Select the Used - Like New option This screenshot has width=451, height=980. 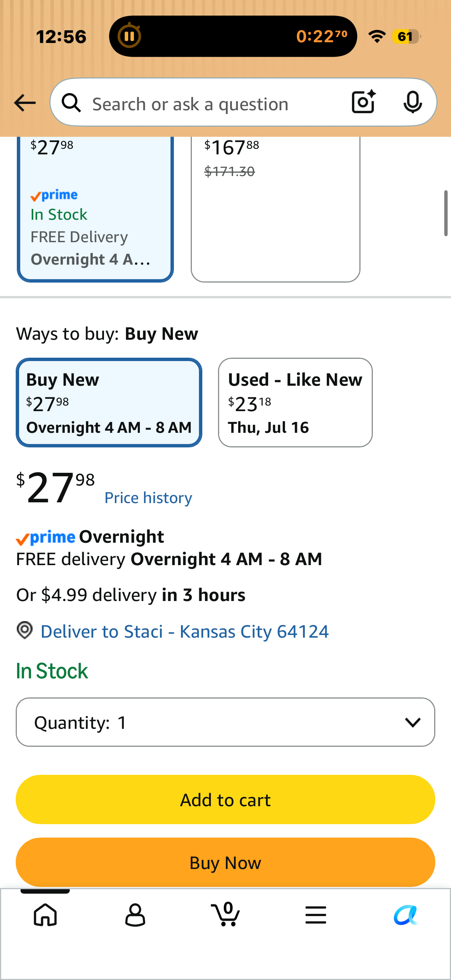pyautogui.click(x=295, y=403)
